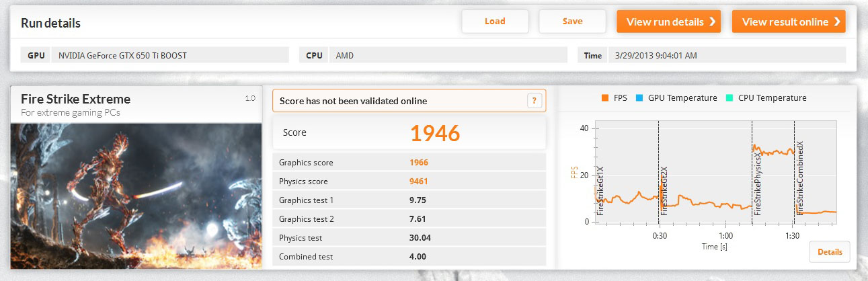The width and height of the screenshot is (868, 281).
Task: Click the FireStrikeCombinedX chart marker line
Action: (x=794, y=171)
